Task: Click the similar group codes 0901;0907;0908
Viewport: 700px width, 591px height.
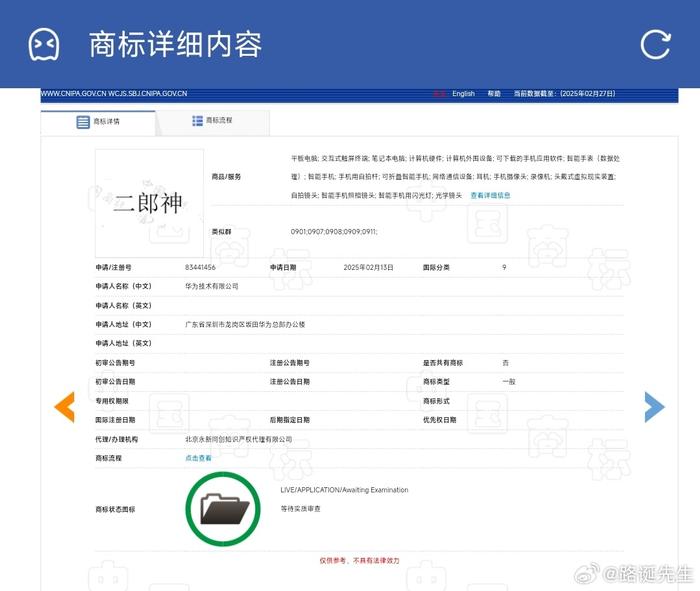Action: 334,231
